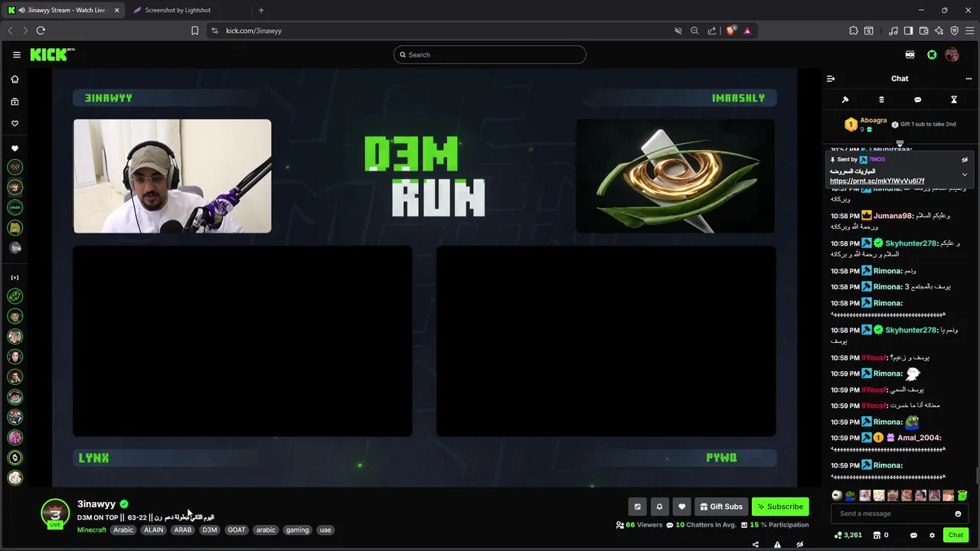Open the emoji picker in message box
The height and width of the screenshot is (551, 980).
958,514
